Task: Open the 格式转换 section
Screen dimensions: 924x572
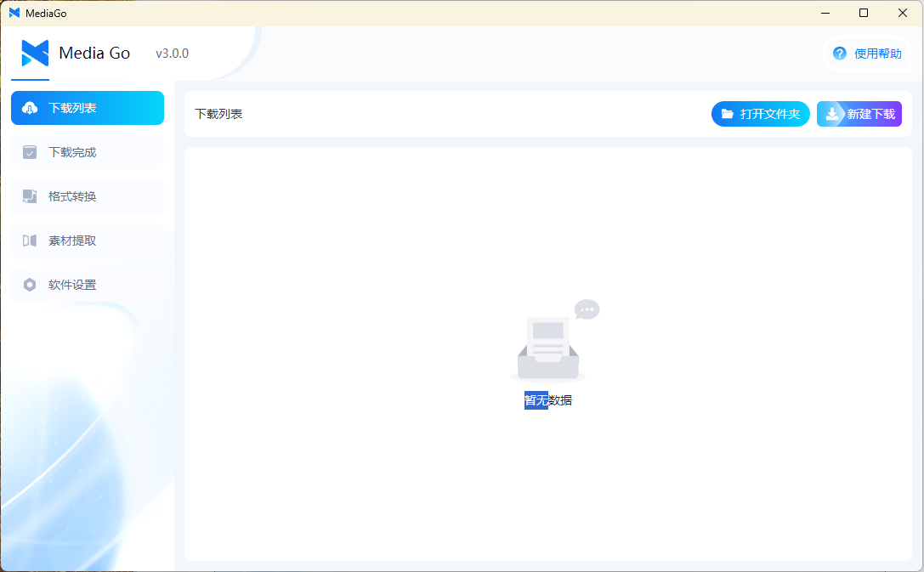Action: click(x=72, y=196)
